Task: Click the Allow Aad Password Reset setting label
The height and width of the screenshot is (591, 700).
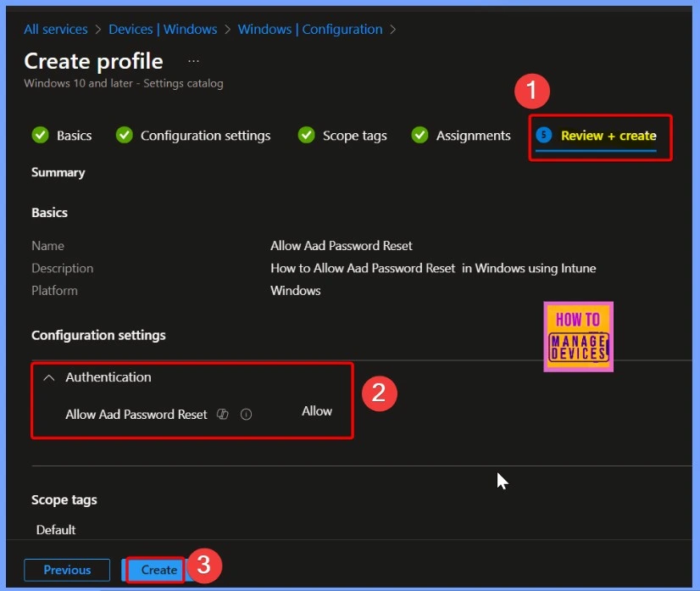Action: [136, 415]
